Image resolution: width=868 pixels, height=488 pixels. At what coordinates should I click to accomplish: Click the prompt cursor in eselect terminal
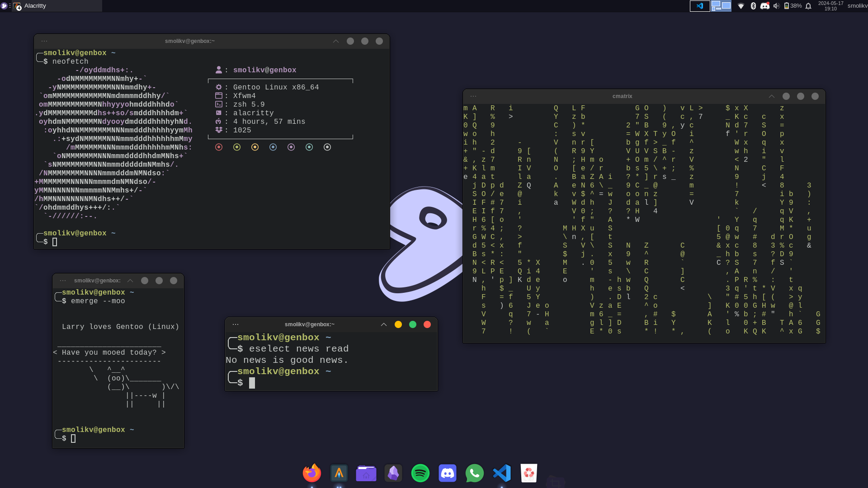click(252, 383)
